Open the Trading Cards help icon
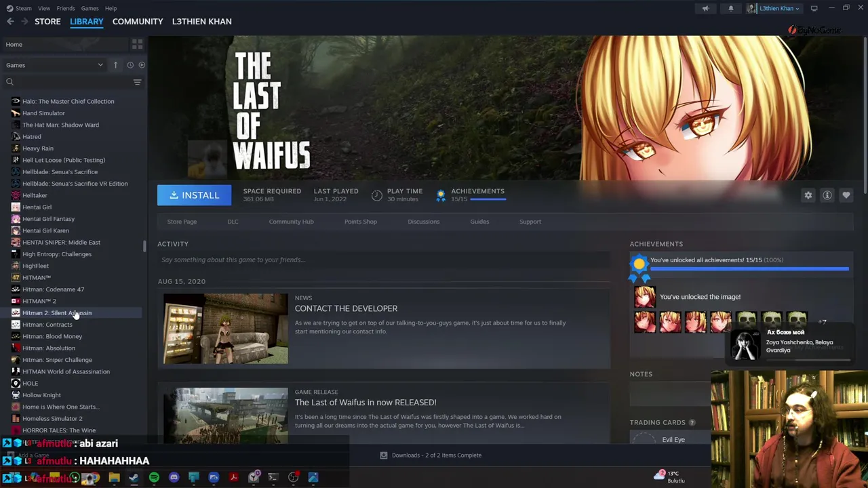Image resolution: width=868 pixels, height=488 pixels. click(x=692, y=423)
